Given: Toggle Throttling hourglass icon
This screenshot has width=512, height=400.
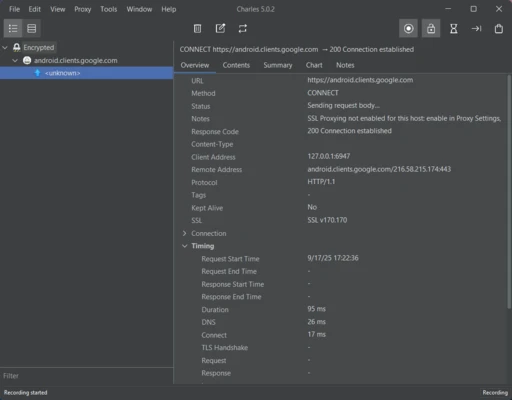Looking at the screenshot, I should 454,28.
